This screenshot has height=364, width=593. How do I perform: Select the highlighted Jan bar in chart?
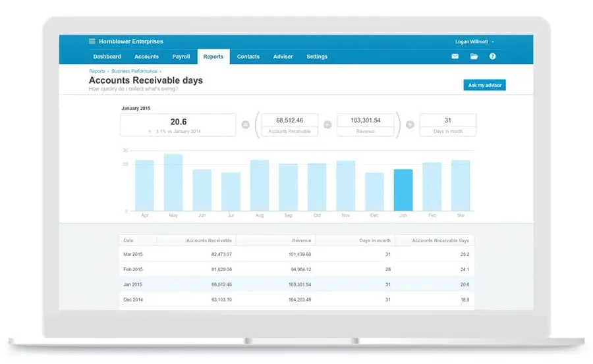403,190
